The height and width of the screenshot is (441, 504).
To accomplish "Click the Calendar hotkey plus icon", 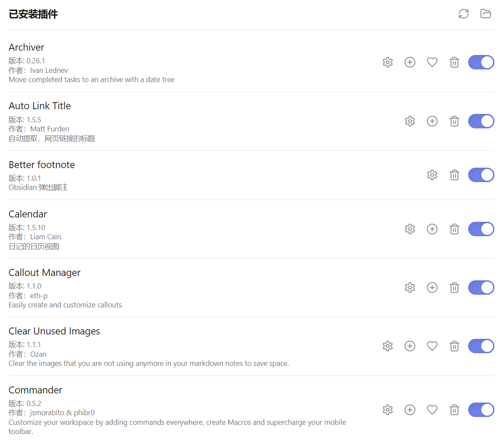I will coord(432,229).
